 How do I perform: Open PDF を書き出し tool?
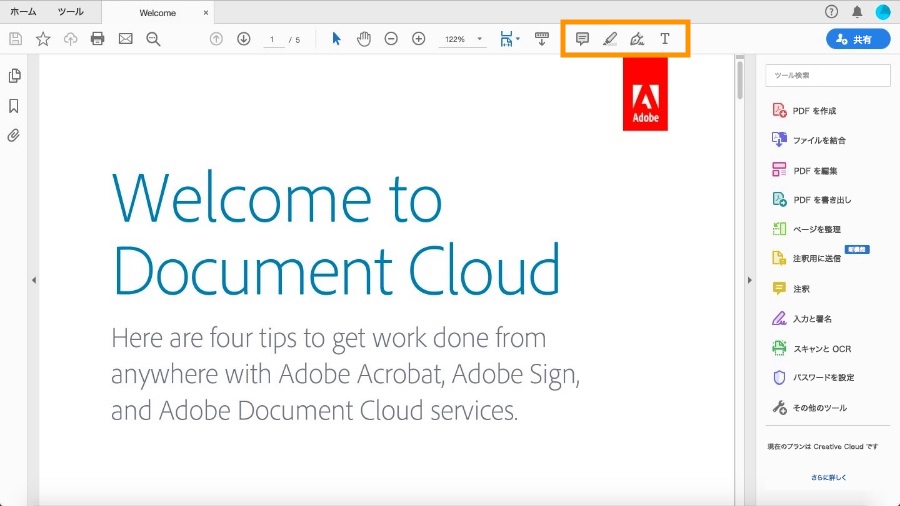click(x=812, y=200)
